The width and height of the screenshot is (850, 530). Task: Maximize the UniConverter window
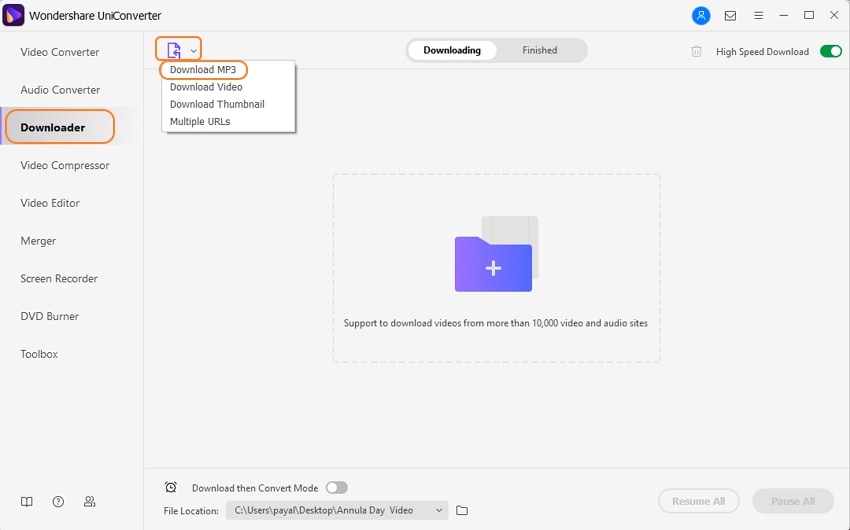coord(809,15)
